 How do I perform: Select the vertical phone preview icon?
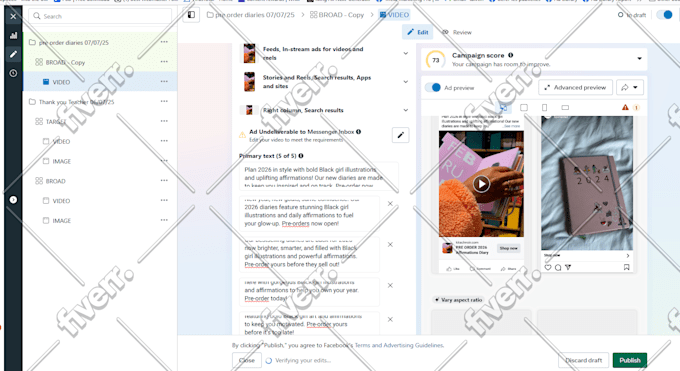tap(544, 107)
